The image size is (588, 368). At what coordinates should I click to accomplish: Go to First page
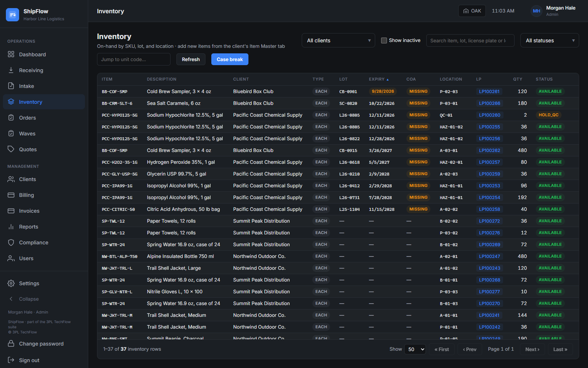tap(441, 349)
